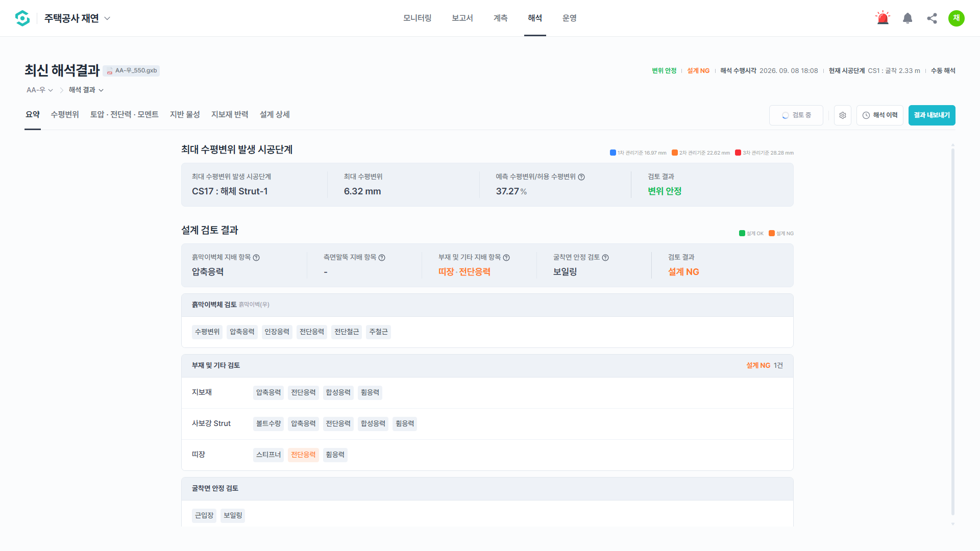Click the 띠장·전단응력 governing item text
The image size is (980, 551).
pos(464,272)
